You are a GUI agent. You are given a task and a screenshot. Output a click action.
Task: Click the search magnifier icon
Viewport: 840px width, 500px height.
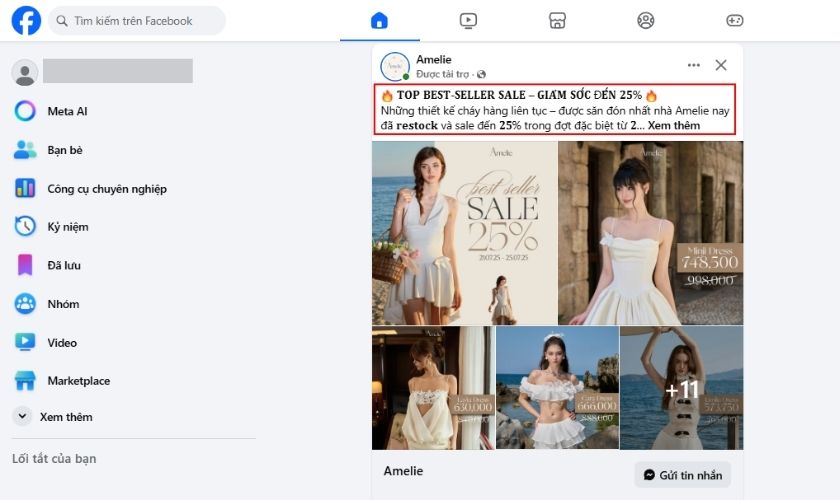(62, 21)
